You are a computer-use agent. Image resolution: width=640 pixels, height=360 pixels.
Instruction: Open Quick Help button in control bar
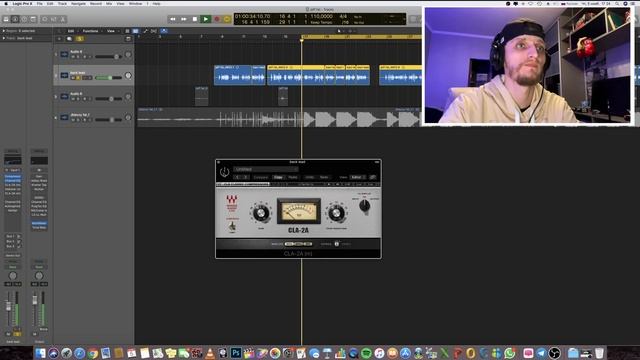[x=24, y=19]
